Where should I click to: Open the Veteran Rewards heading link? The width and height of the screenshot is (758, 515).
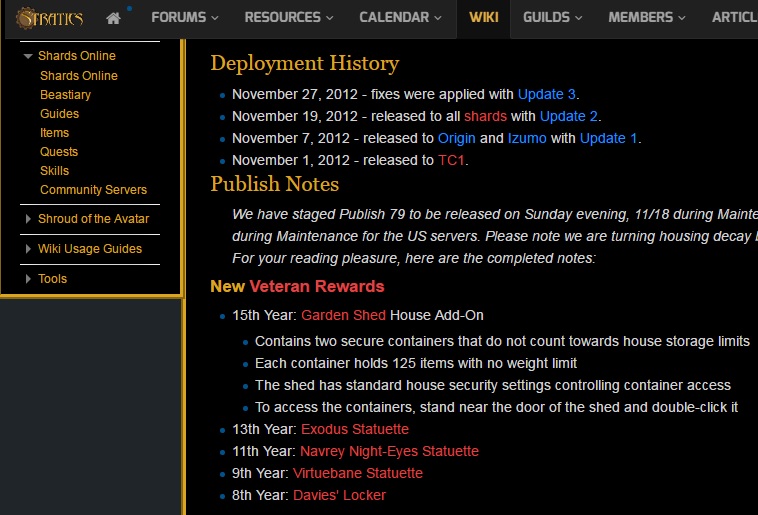pyautogui.click(x=317, y=286)
